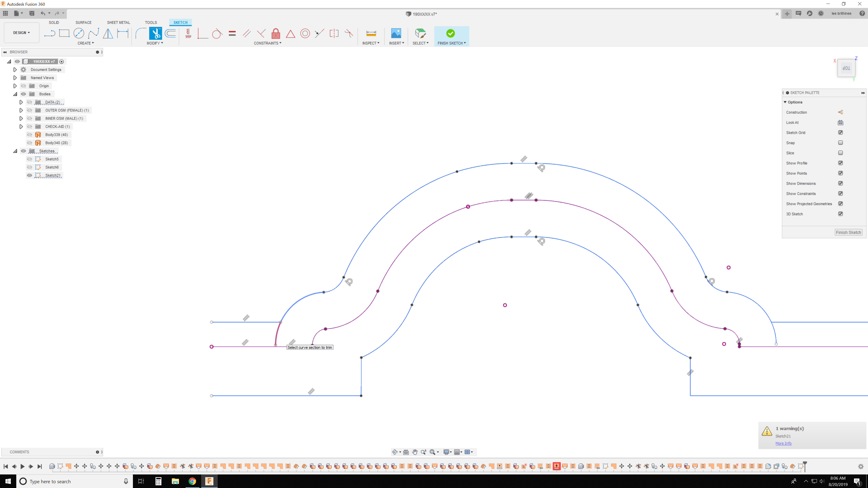868x488 pixels.
Task: Enable the Snap checkbox in Sketch Palette
Action: tap(841, 143)
